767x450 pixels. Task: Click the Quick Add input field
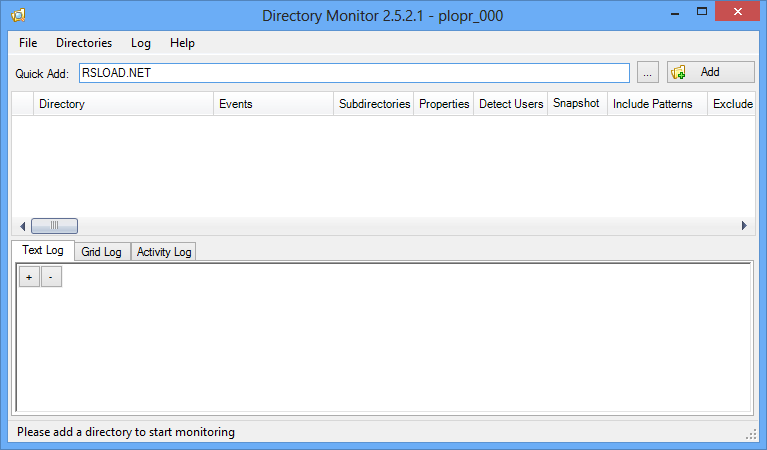point(354,73)
